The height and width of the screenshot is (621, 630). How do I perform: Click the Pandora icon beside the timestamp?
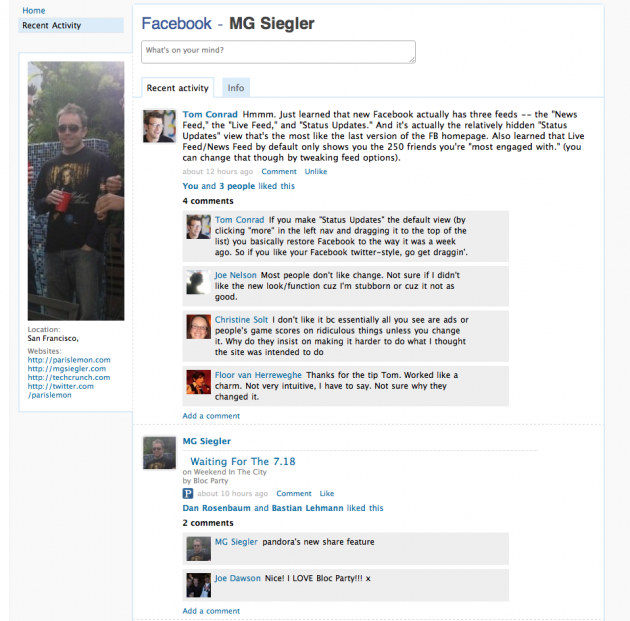pyautogui.click(x=188, y=493)
